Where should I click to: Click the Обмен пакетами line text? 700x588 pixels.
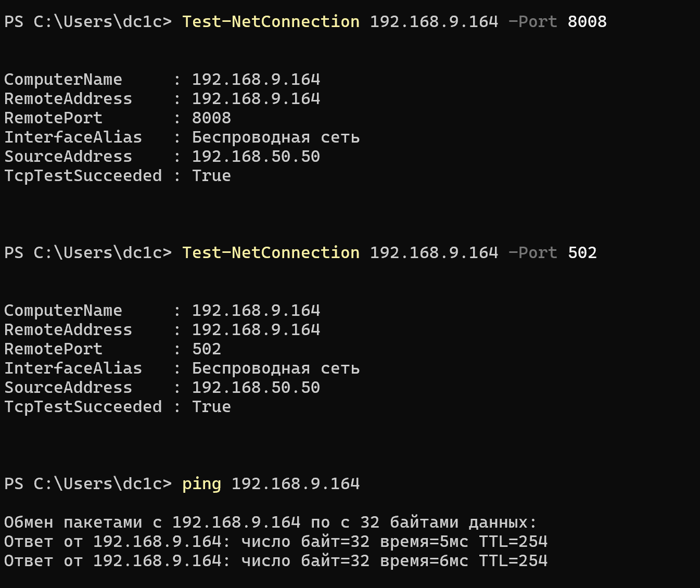[x=270, y=522]
